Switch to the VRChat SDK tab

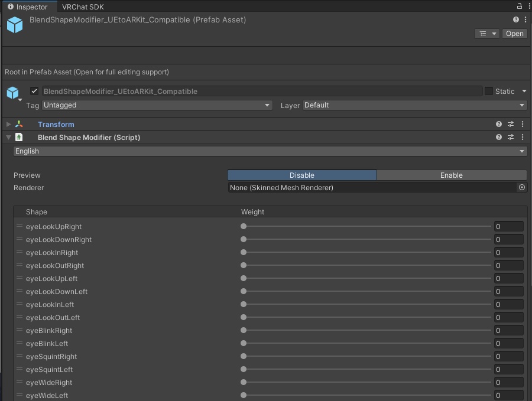pyautogui.click(x=83, y=6)
